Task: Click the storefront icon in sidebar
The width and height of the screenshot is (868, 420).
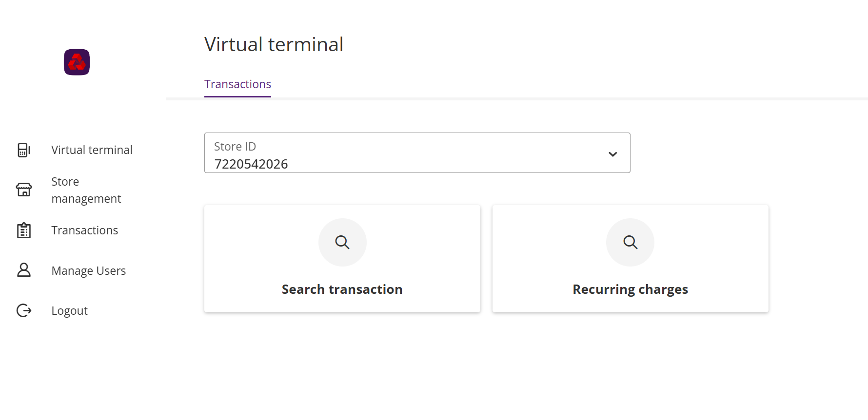Action: click(x=23, y=190)
